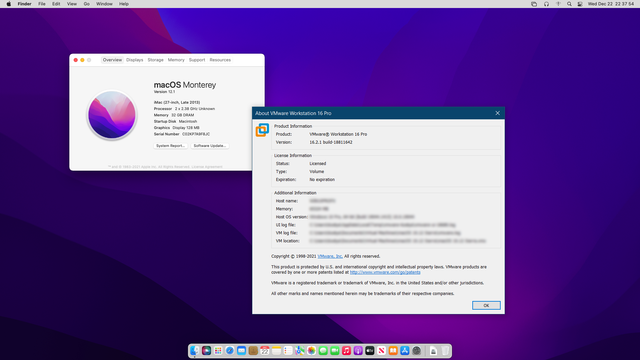The height and width of the screenshot is (360, 640).
Task: Click the "No expiration" value
Action: (322, 180)
